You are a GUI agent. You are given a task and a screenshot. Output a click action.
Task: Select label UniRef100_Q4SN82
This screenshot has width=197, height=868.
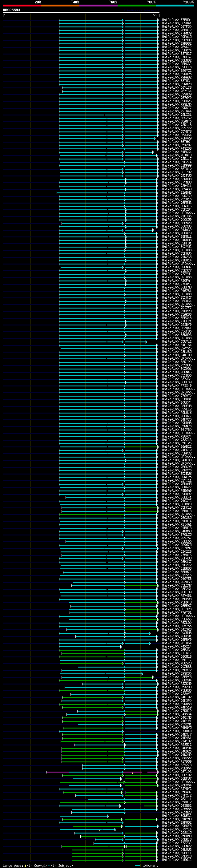(x=176, y=806)
